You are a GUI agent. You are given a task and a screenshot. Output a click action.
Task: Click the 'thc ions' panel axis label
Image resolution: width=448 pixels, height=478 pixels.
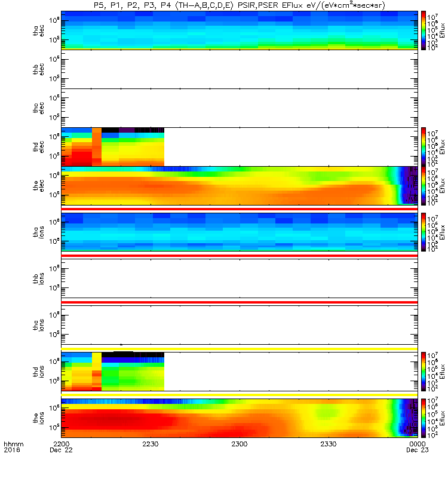pos(38,325)
